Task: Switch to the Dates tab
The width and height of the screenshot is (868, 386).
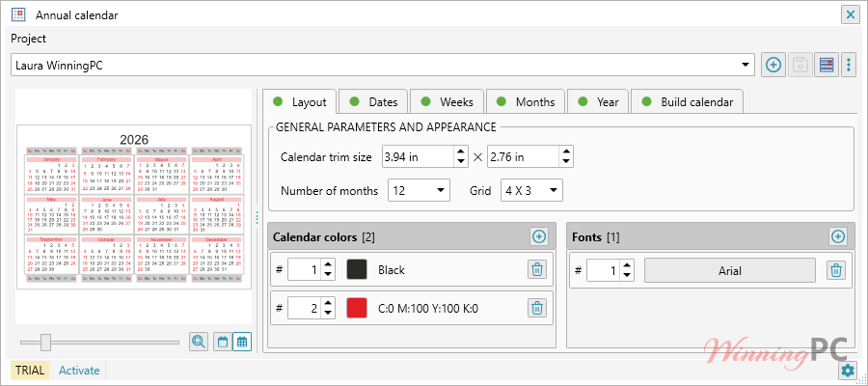Action: tap(373, 102)
